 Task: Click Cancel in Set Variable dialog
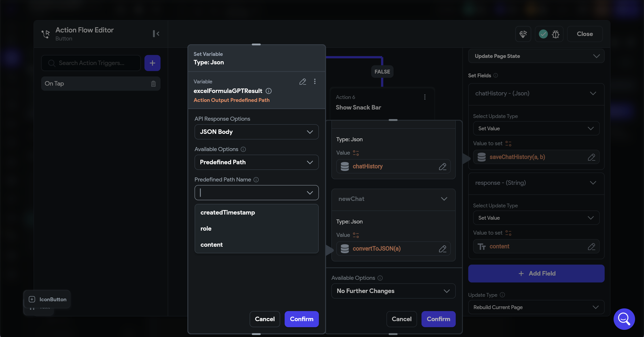click(265, 319)
